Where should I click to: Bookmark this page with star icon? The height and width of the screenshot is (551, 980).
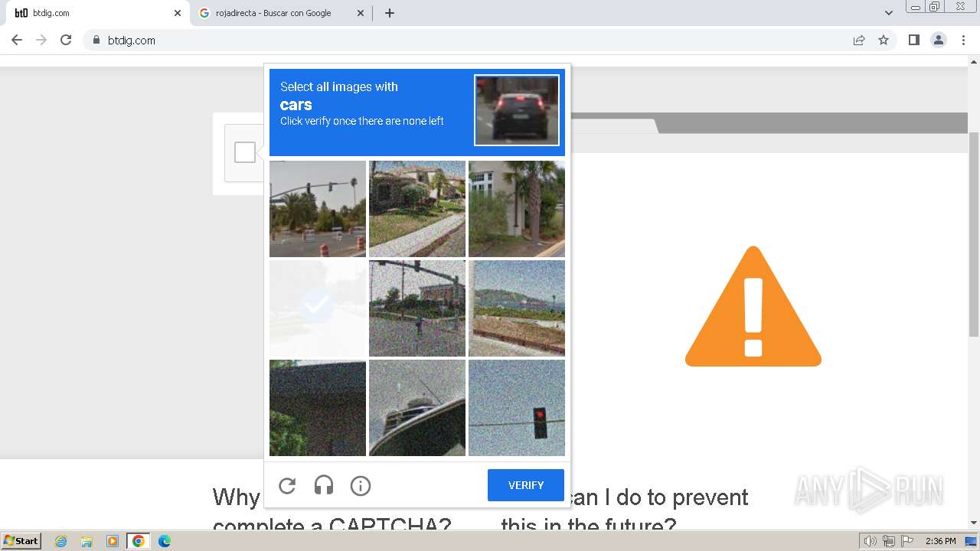[x=884, y=40]
